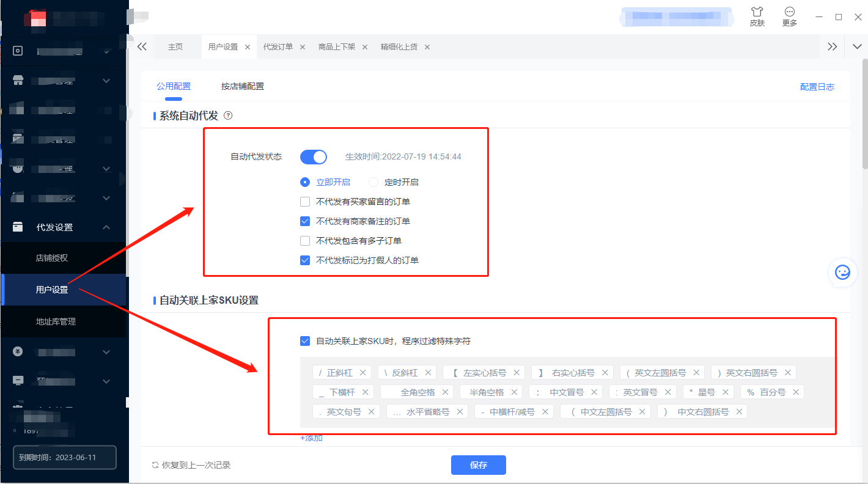The image size is (868, 484).
Task: Remove the 右实心括号 tag
Action: [605, 373]
